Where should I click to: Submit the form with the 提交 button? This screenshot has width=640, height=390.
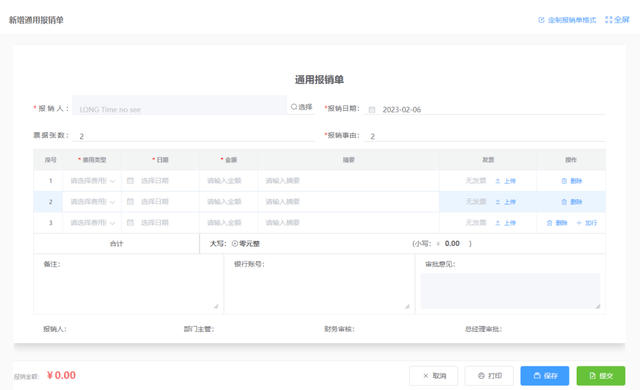[x=601, y=376]
